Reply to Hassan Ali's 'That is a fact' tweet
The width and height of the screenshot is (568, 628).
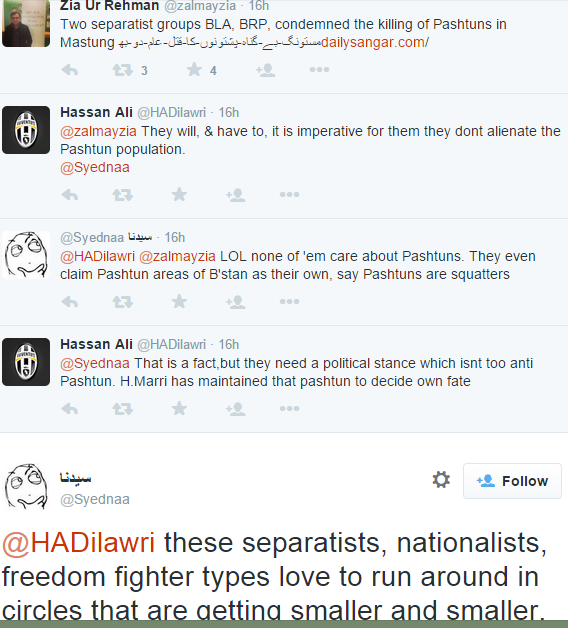[70, 409]
